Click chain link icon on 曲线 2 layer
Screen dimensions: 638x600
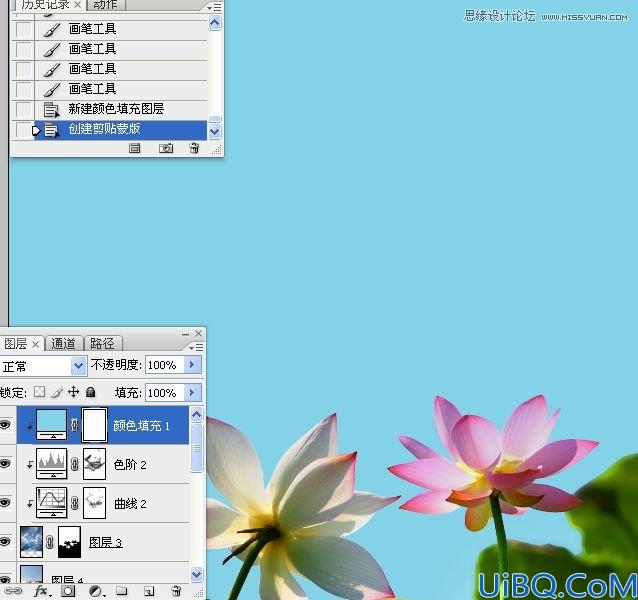pos(74,503)
